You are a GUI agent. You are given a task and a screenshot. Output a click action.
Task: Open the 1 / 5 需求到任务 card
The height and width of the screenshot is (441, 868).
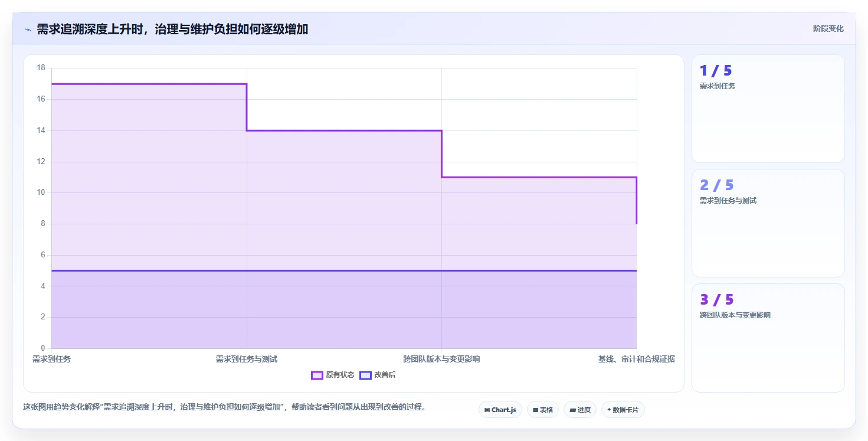(768, 109)
